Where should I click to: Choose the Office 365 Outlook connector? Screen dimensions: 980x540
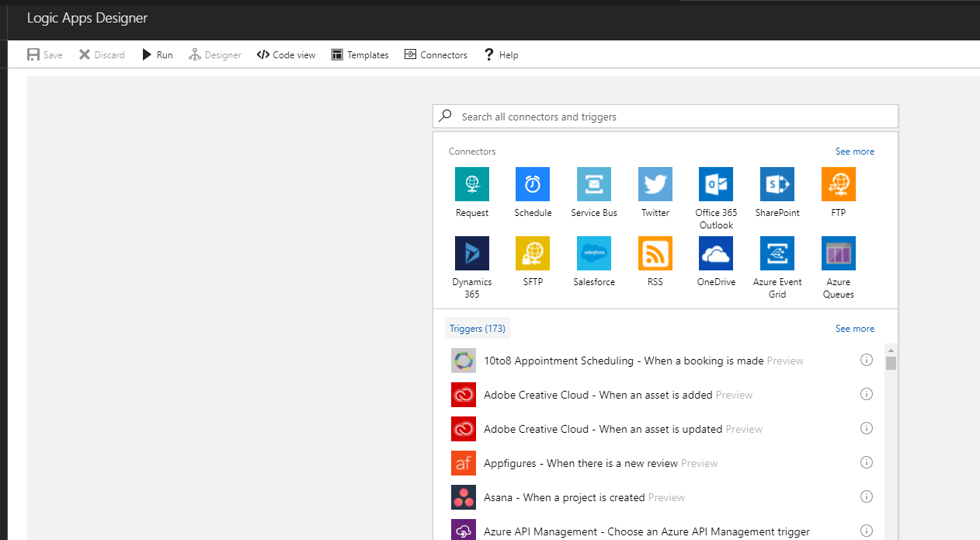click(x=716, y=184)
